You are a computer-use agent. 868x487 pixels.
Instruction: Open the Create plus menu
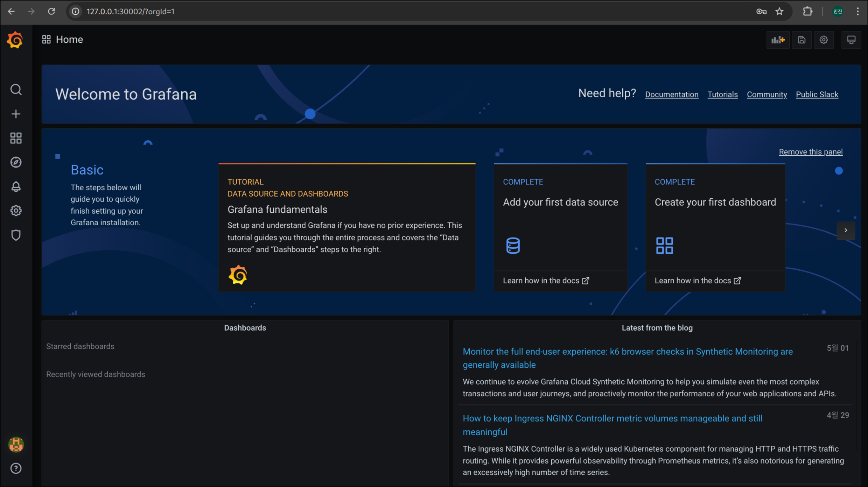(x=16, y=114)
